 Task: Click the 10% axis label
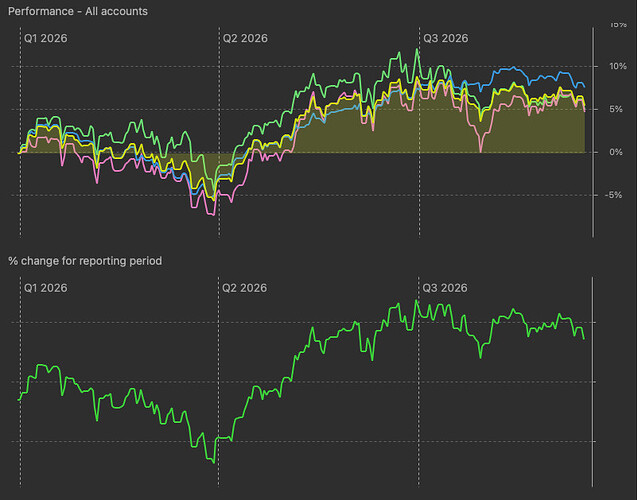(x=618, y=66)
